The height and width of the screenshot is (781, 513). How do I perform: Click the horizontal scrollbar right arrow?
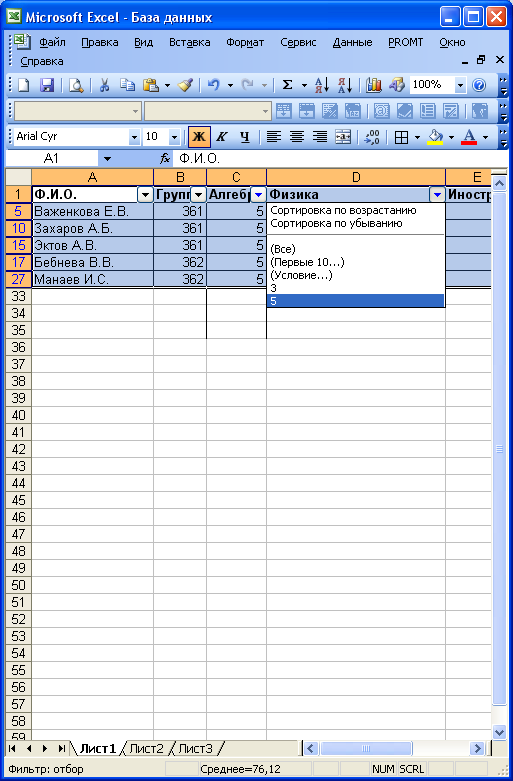click(x=477, y=748)
